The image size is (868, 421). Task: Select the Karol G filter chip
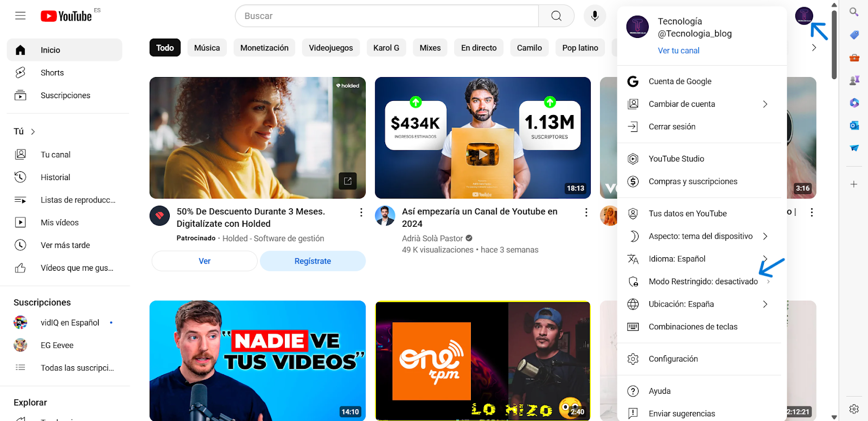[386, 48]
